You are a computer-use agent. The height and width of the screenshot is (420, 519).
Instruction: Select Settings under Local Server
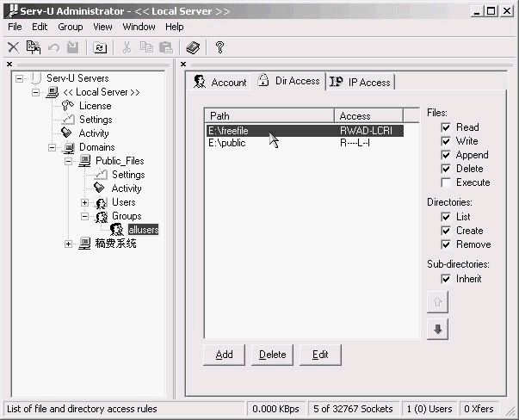tap(96, 120)
